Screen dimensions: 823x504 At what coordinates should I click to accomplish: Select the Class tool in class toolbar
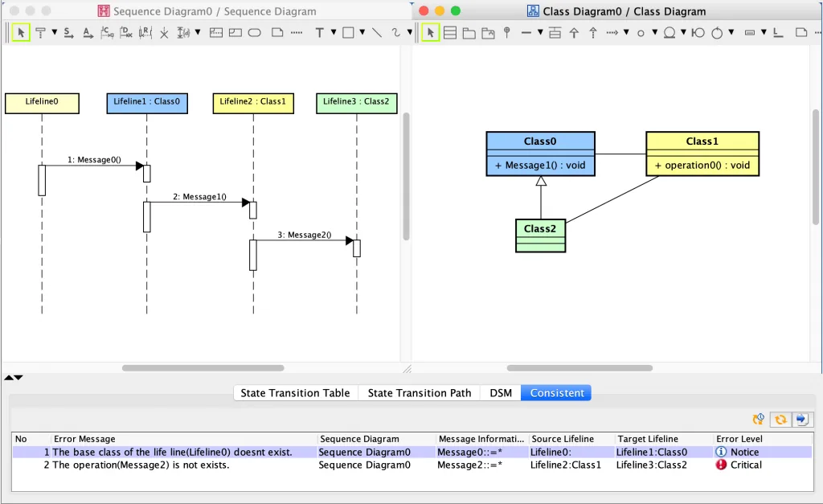[x=450, y=32]
